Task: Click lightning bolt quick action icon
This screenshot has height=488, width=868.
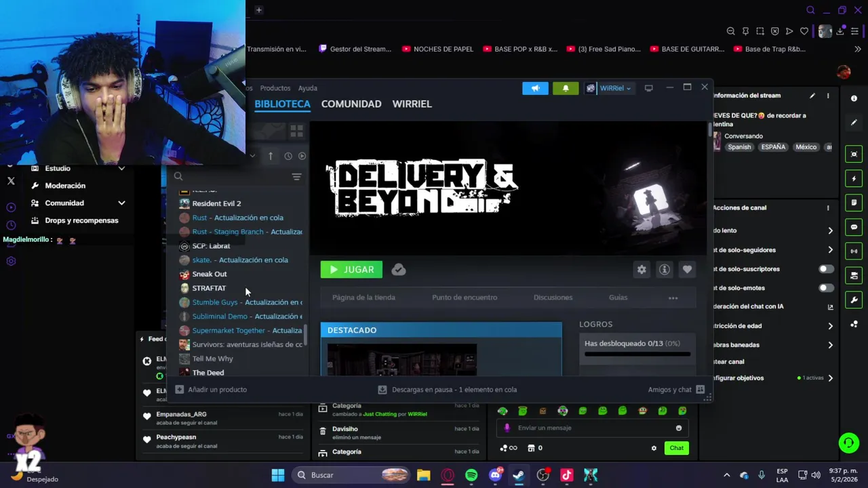Action: pyautogui.click(x=854, y=179)
